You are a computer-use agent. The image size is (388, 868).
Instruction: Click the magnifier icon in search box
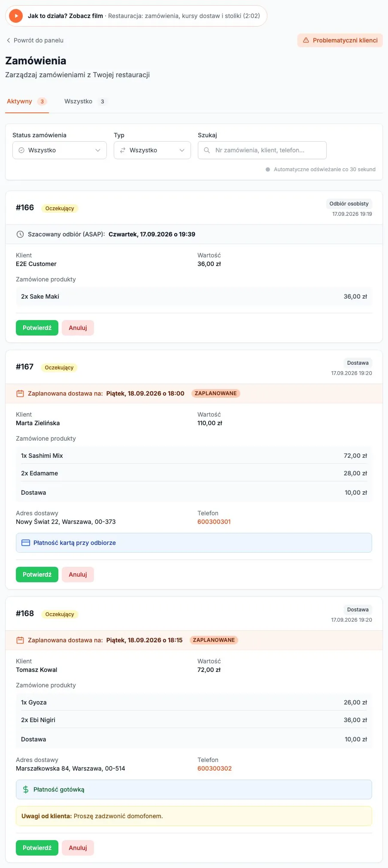coord(207,150)
